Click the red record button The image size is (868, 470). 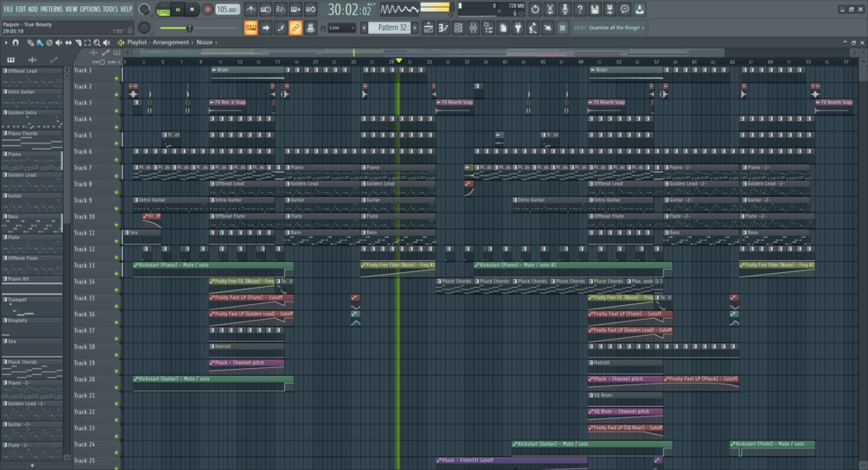pyautogui.click(x=207, y=10)
